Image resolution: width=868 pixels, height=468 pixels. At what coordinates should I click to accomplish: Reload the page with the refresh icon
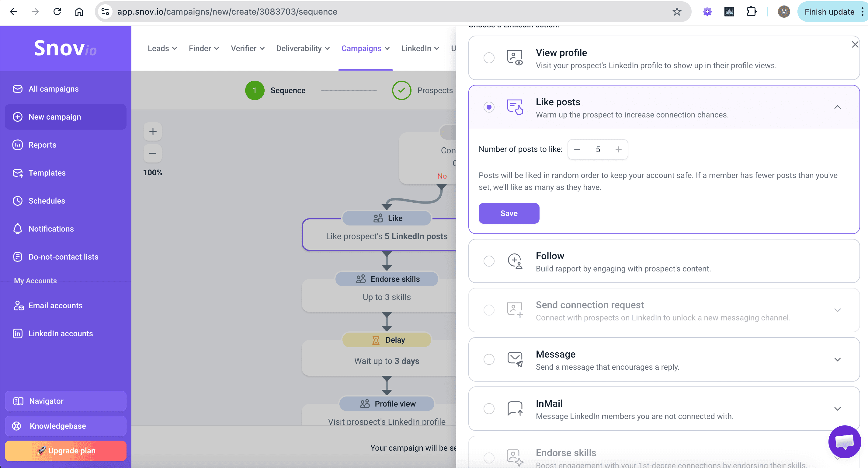tap(57, 12)
